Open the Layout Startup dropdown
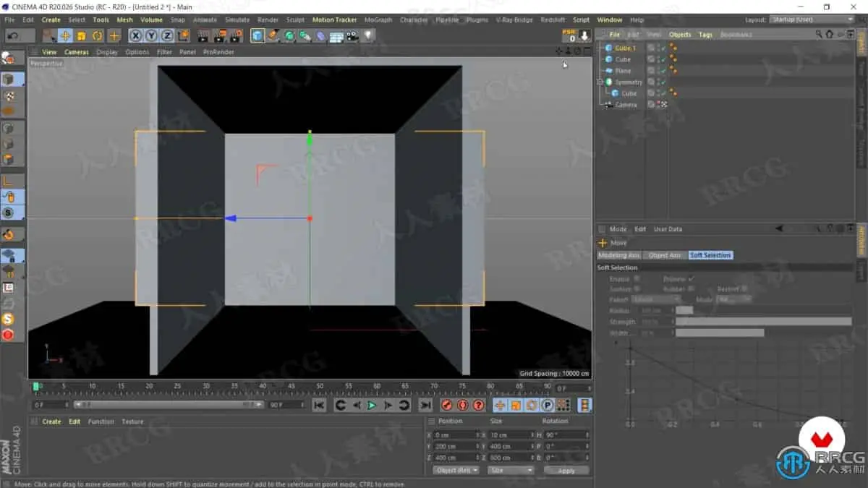868x488 pixels. click(x=812, y=20)
